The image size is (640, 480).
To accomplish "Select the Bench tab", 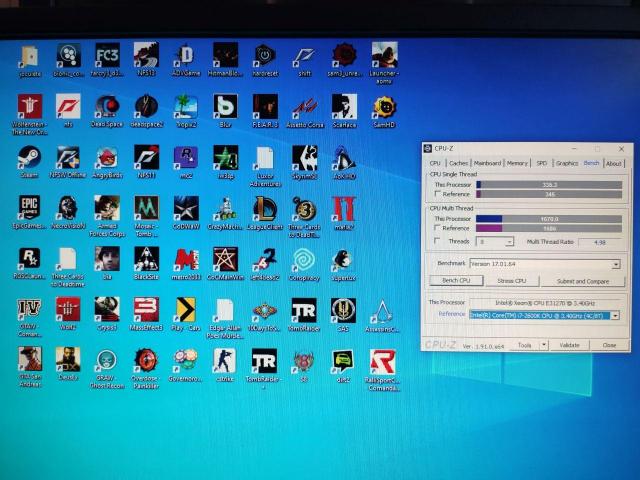I will [591, 162].
